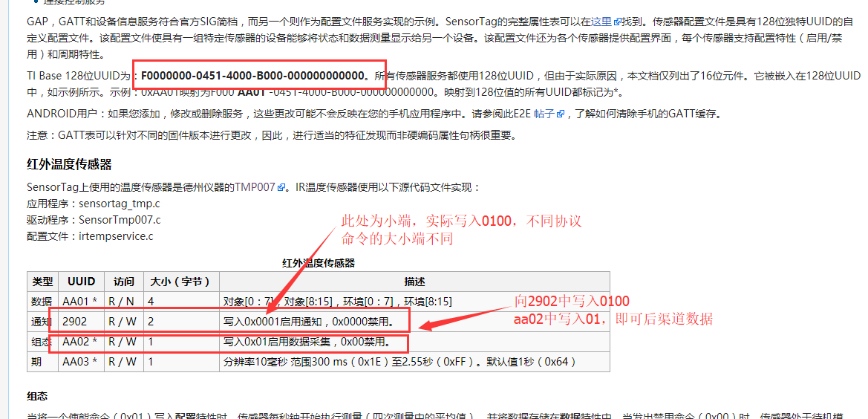Open the 这里 attribute table link
This screenshot has width=868, height=419.
click(x=601, y=22)
